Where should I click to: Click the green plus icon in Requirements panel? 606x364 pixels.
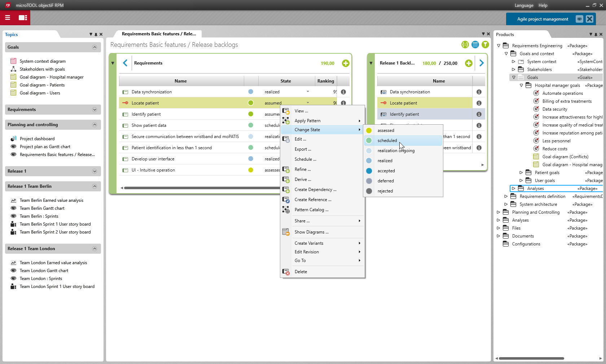tap(345, 63)
